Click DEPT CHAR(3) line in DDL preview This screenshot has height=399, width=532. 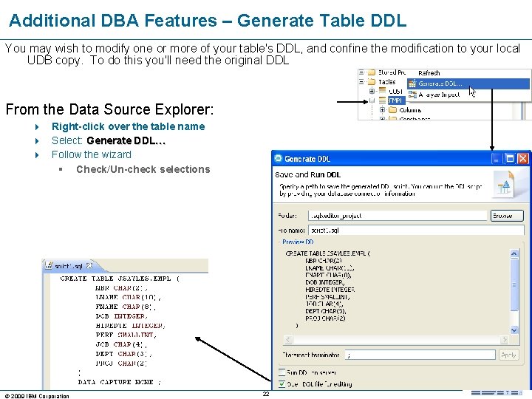(326, 311)
